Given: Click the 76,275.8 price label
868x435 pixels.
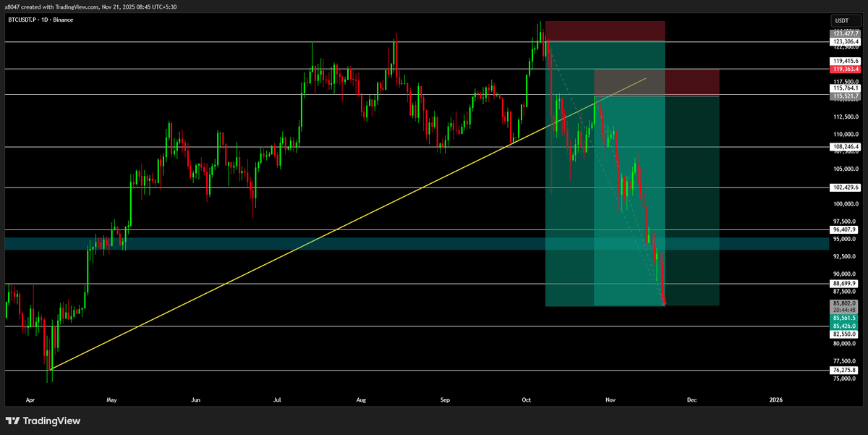Looking at the screenshot, I should tap(844, 370).
